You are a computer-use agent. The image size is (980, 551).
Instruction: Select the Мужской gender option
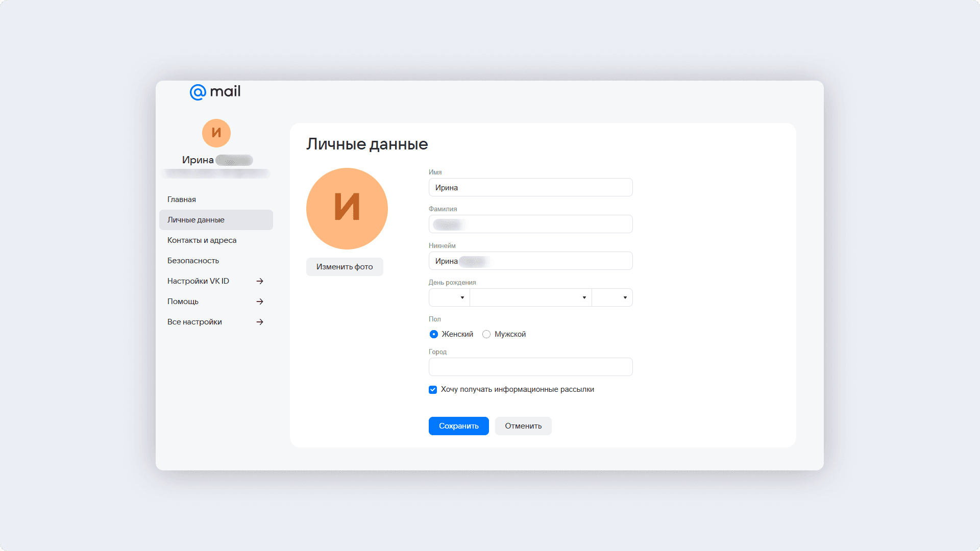click(486, 334)
